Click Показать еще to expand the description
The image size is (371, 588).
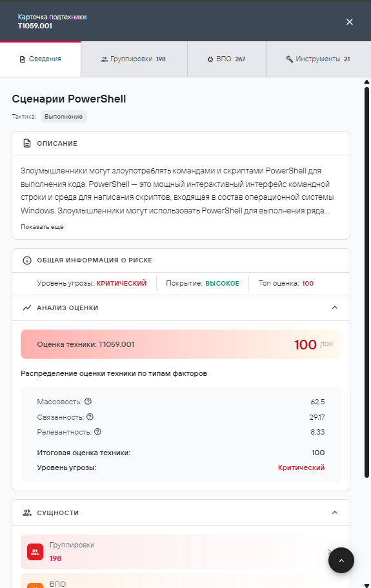tap(42, 227)
